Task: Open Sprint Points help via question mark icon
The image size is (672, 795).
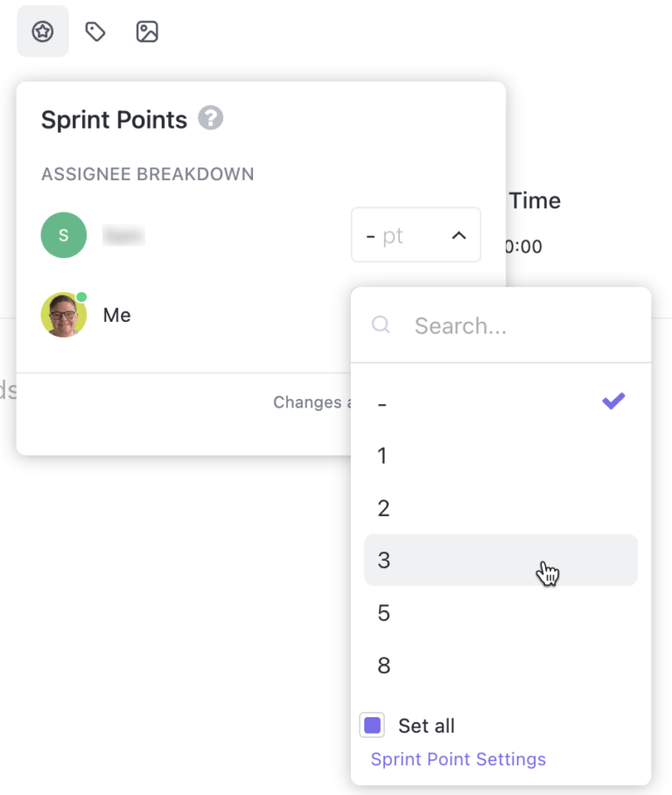Action: [x=209, y=118]
